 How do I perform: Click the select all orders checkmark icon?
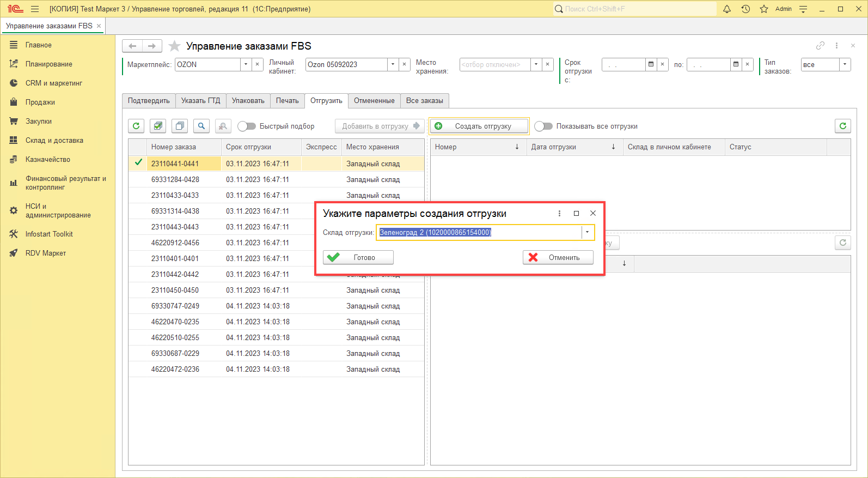pyautogui.click(x=158, y=126)
